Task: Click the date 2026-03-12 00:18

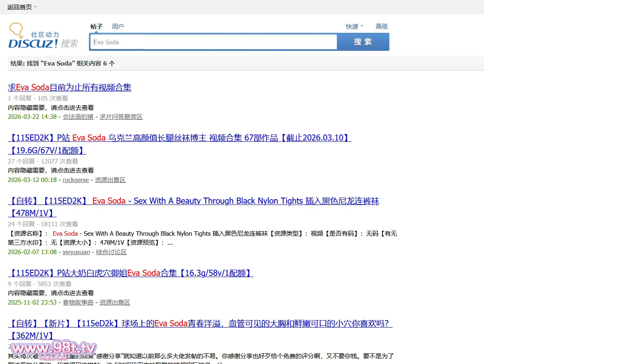Action: point(32,180)
